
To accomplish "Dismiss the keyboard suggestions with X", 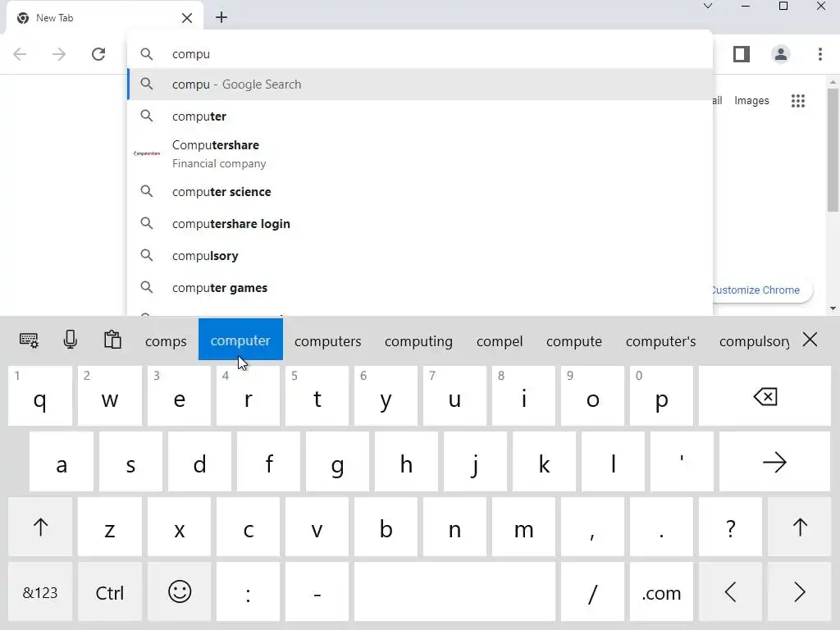I will pos(810,339).
